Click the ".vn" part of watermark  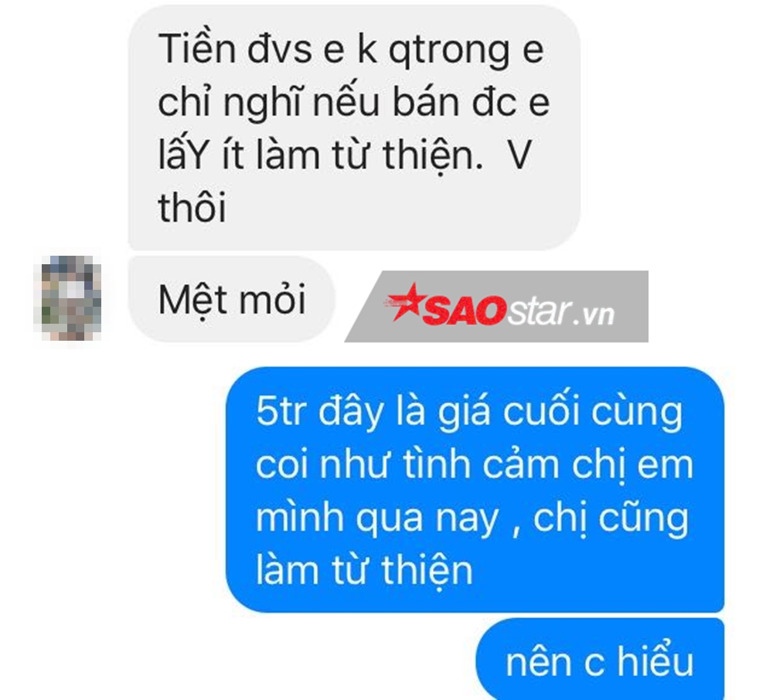(594, 315)
